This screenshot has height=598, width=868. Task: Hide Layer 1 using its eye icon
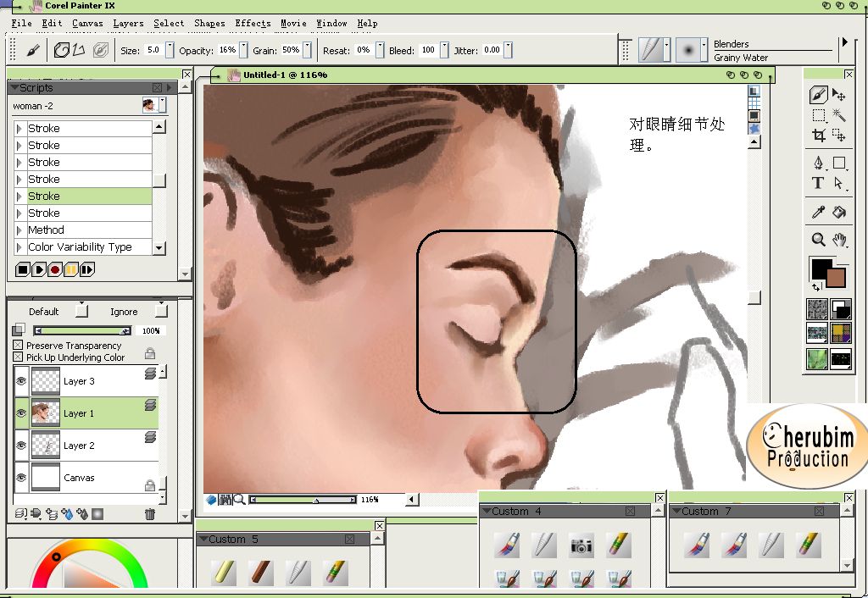pos(21,413)
